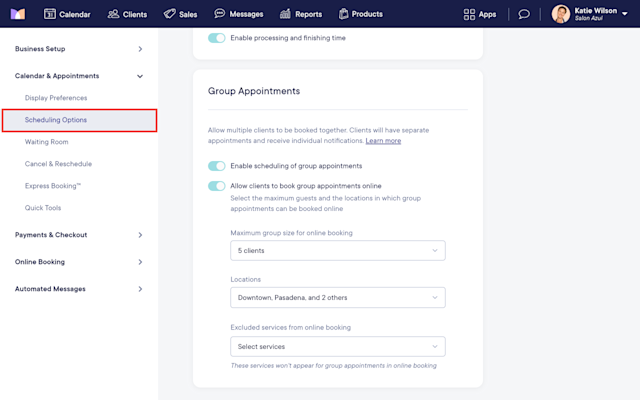Open the chat bubble icon beside Apps
Image resolution: width=640 pixels, height=400 pixels.
tap(524, 14)
